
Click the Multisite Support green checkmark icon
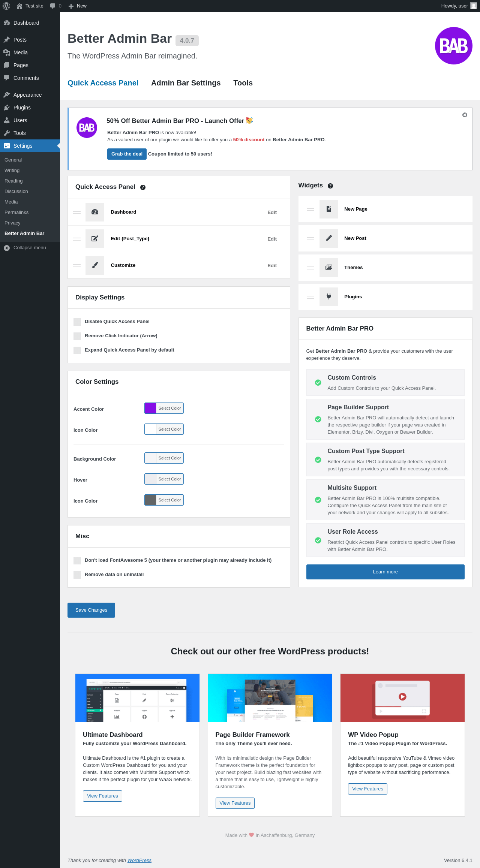click(x=318, y=500)
